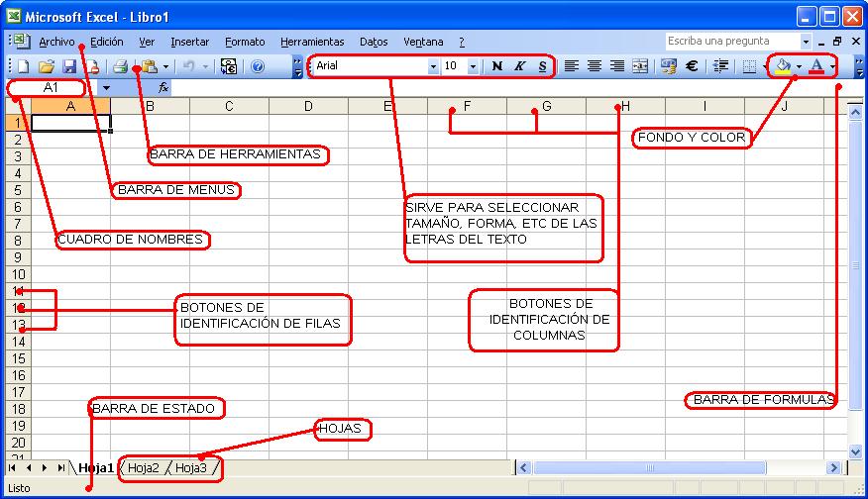
Task: Click the New blank workbook icon
Action: pos(23,67)
